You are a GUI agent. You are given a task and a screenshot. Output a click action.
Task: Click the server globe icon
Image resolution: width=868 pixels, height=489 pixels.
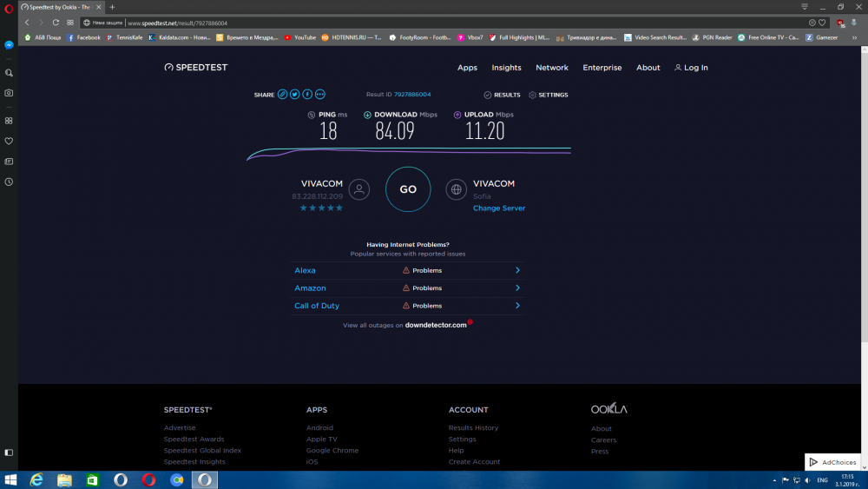coord(457,189)
